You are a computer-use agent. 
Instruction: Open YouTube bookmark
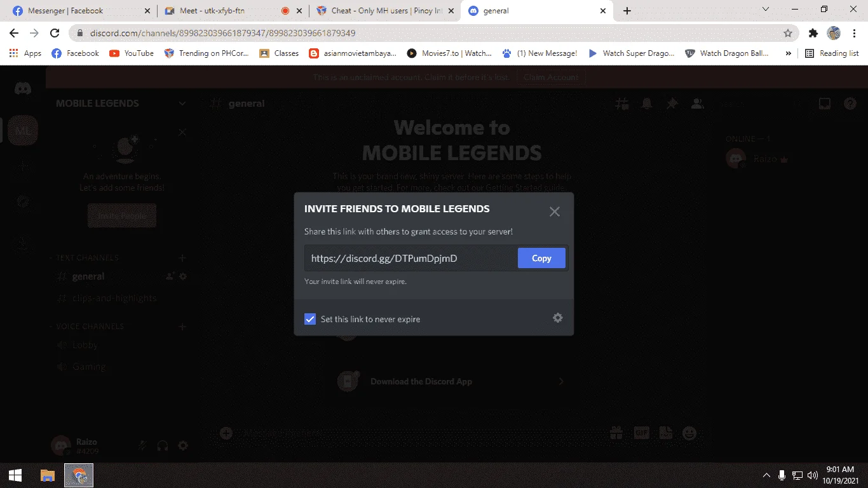[x=132, y=53]
